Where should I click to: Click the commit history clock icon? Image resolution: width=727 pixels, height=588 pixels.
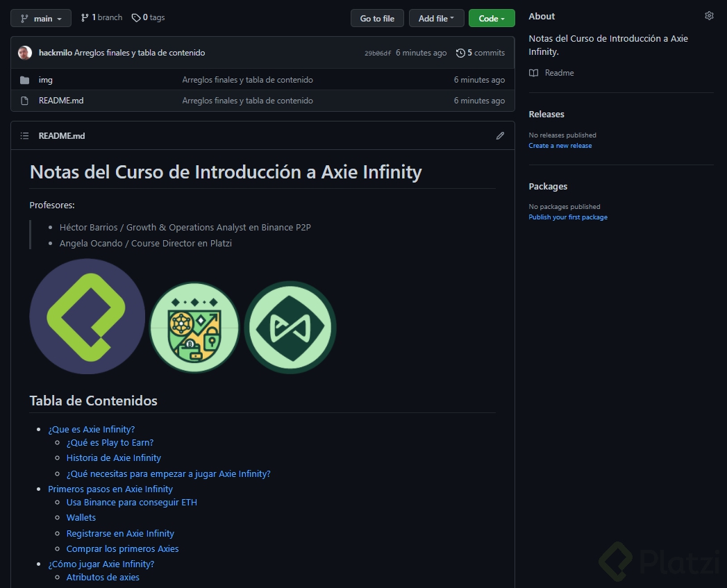pyautogui.click(x=460, y=53)
